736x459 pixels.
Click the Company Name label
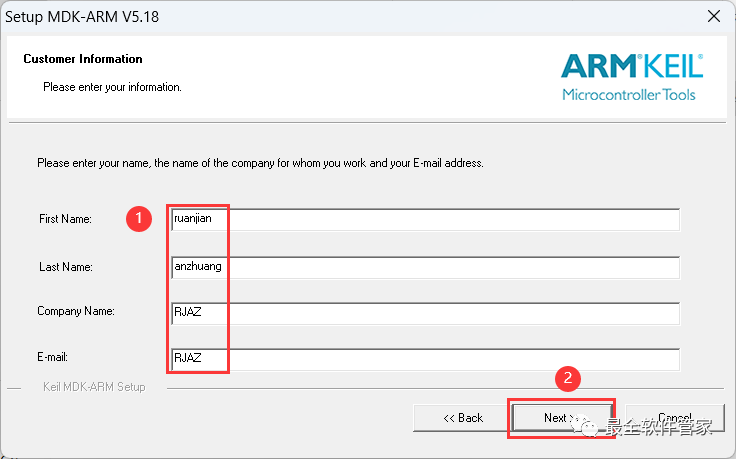coord(76,312)
